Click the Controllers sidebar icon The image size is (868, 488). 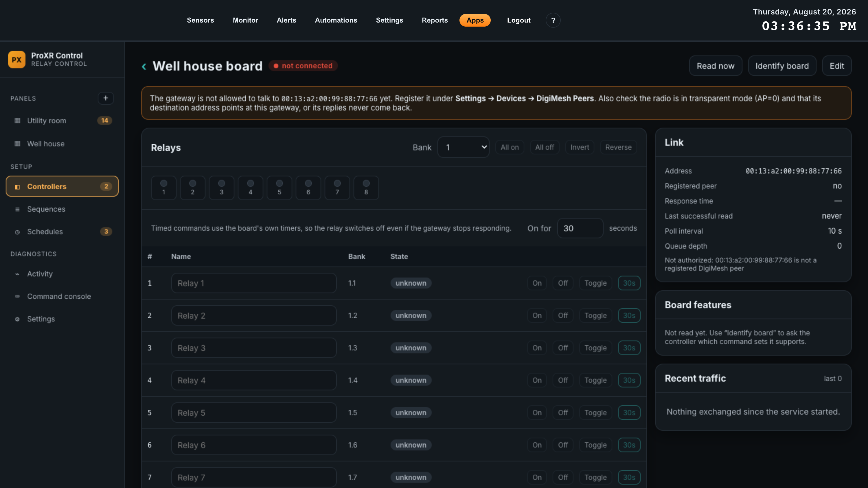18,186
